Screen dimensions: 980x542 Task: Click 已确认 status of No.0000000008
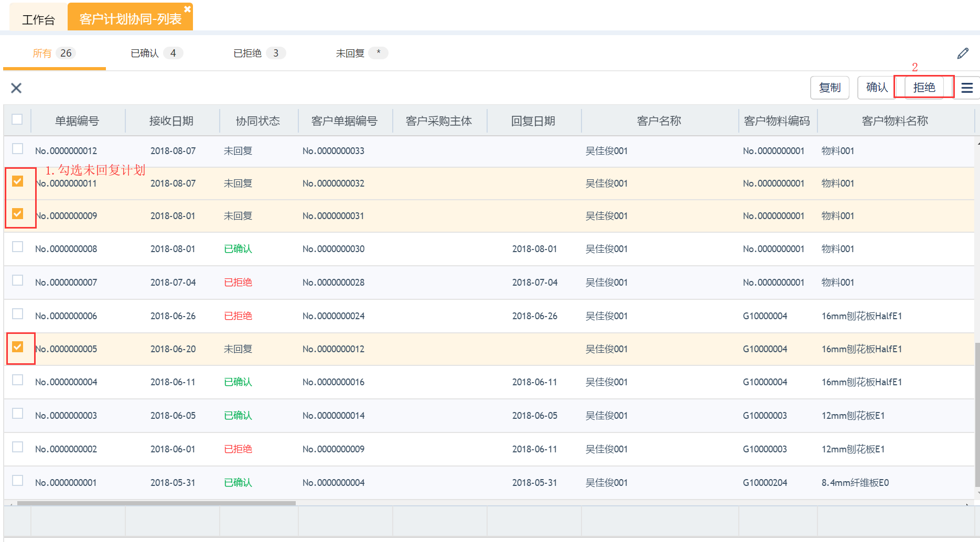click(238, 249)
